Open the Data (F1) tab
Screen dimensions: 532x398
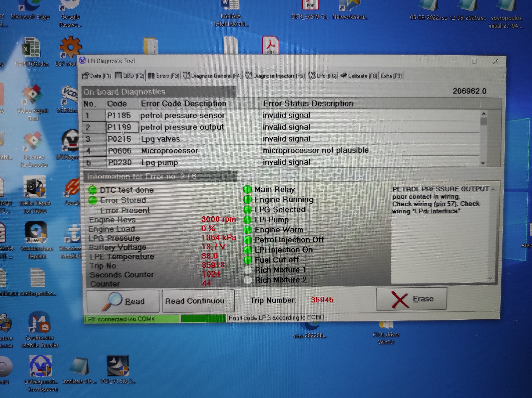click(x=97, y=76)
